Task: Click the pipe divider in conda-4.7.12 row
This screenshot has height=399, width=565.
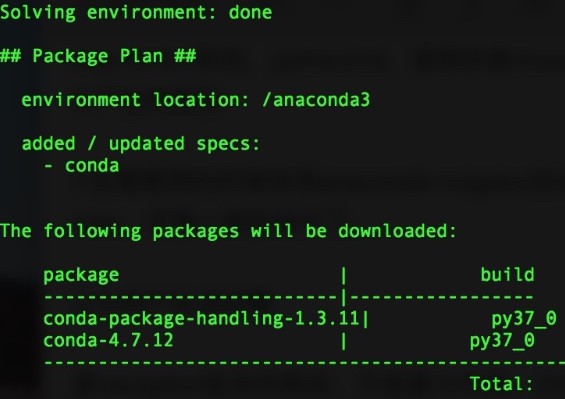Action: [344, 341]
